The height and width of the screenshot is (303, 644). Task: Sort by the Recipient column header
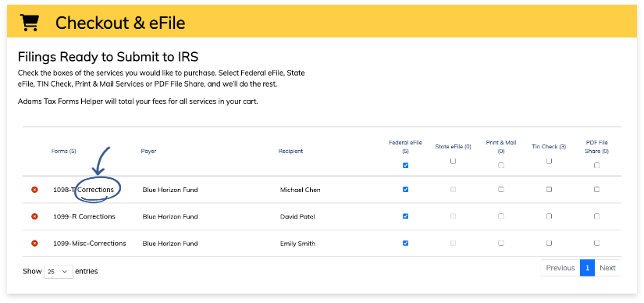290,151
